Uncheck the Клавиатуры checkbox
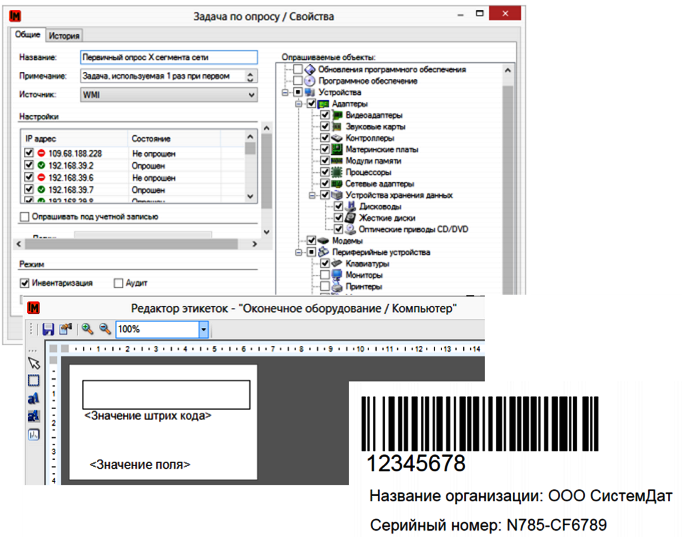 pyautogui.click(x=325, y=263)
